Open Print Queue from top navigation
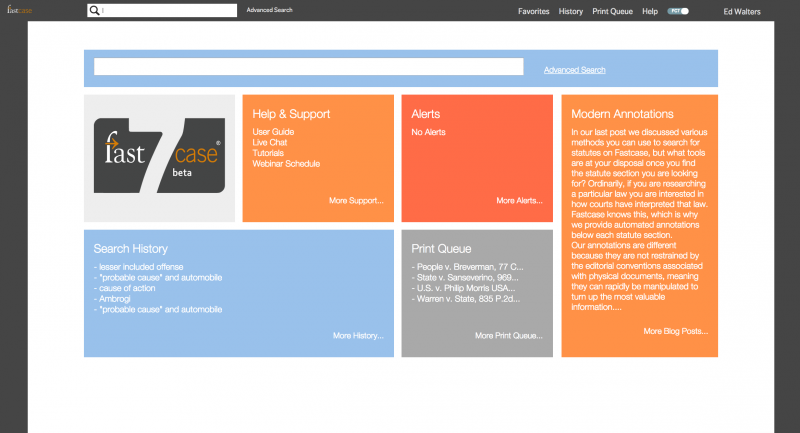Screen dimensions: 800x433 [x=612, y=11]
